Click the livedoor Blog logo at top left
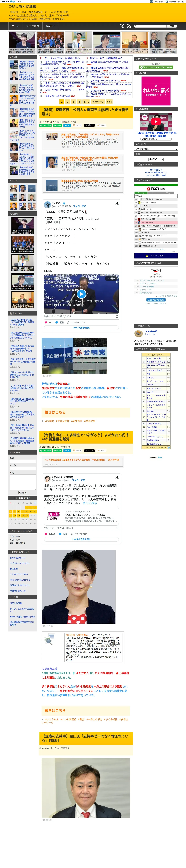186x868 pixels. coord(8,1)
